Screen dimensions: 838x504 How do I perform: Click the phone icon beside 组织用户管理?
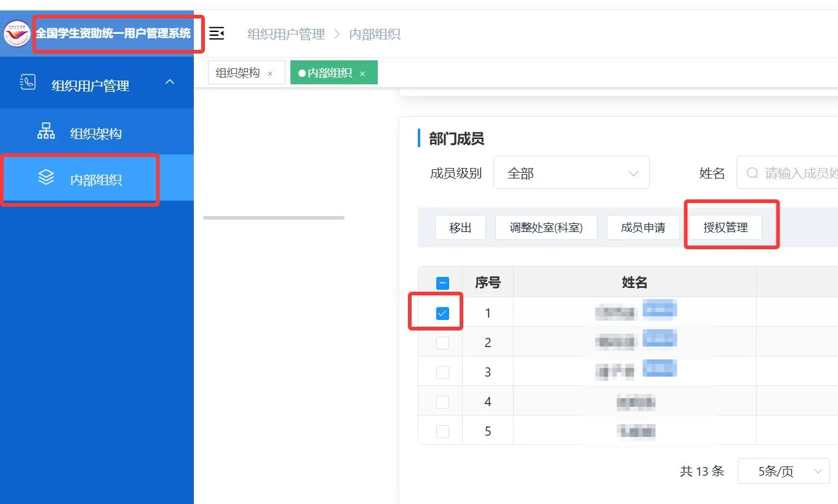click(28, 82)
